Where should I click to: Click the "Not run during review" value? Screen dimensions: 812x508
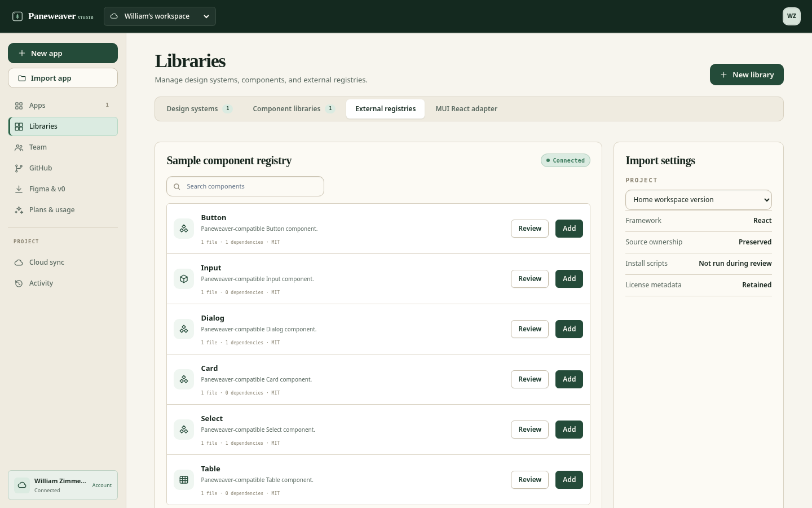tap(735, 264)
